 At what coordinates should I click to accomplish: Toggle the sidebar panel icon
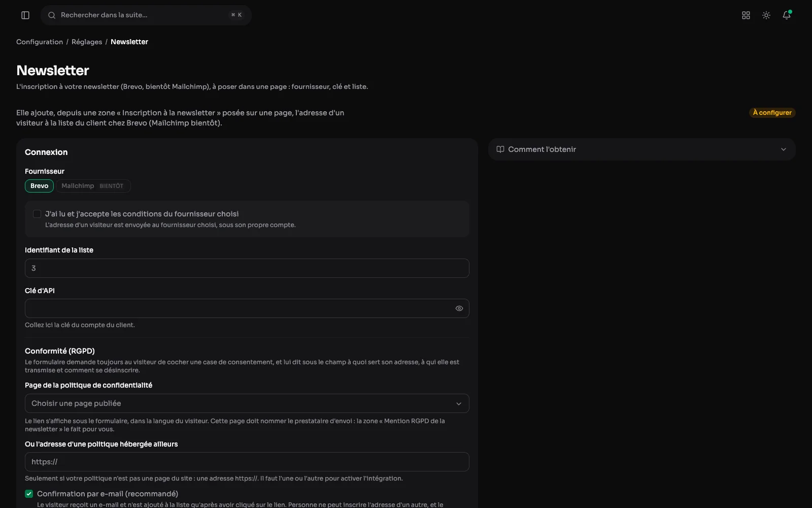[x=25, y=15]
